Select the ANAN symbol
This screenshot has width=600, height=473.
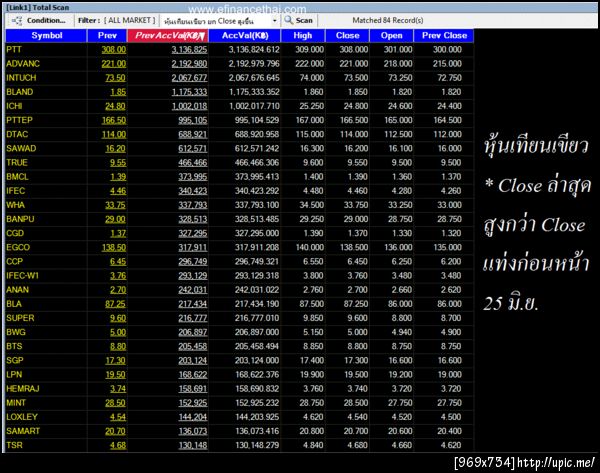tap(17, 290)
